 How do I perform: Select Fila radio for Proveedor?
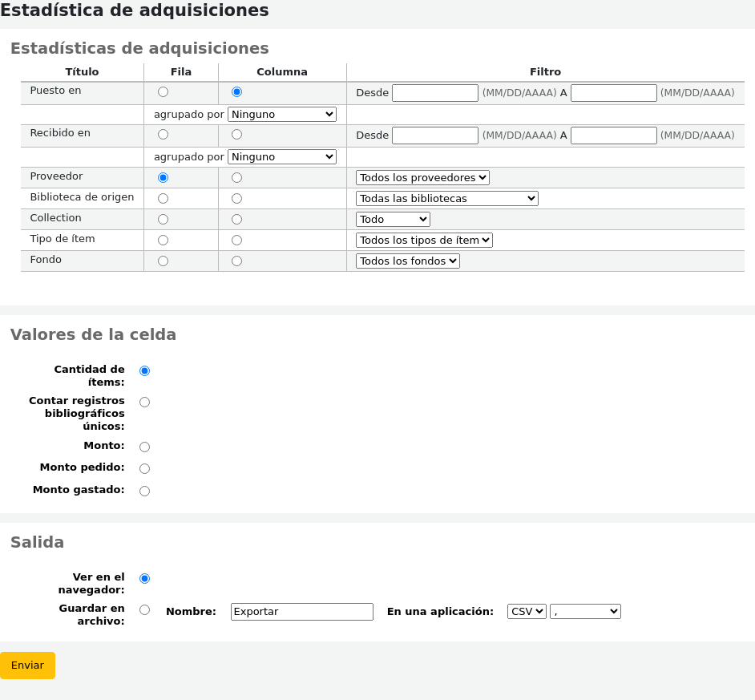pyautogui.click(x=164, y=178)
